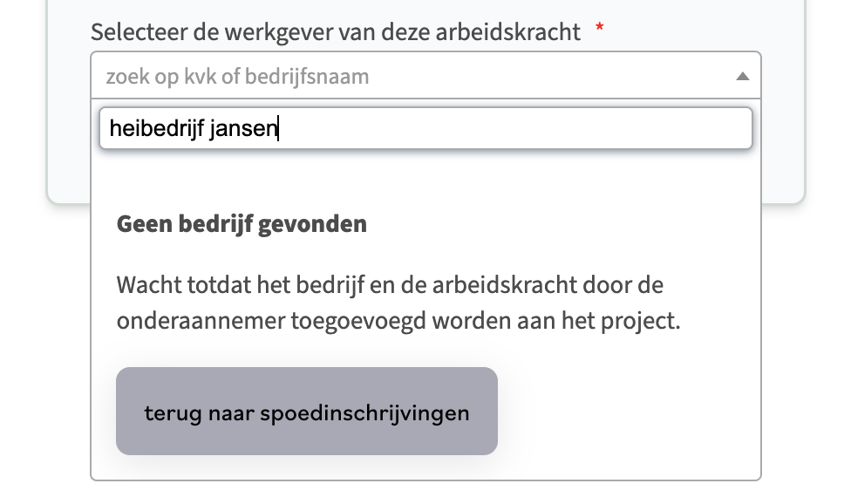Click the word 'arbeidskracht' in the field label
This screenshot has height=504, width=844.
coord(508,32)
